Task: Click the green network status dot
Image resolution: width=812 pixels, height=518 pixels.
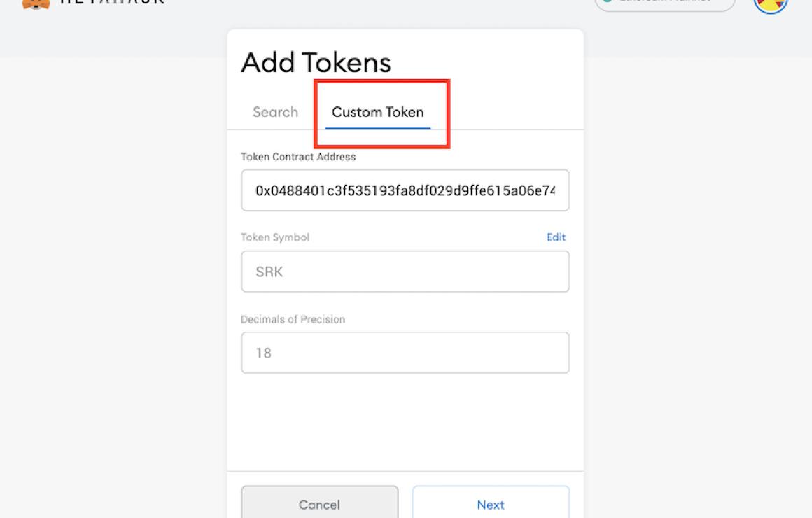Action: 608,1
